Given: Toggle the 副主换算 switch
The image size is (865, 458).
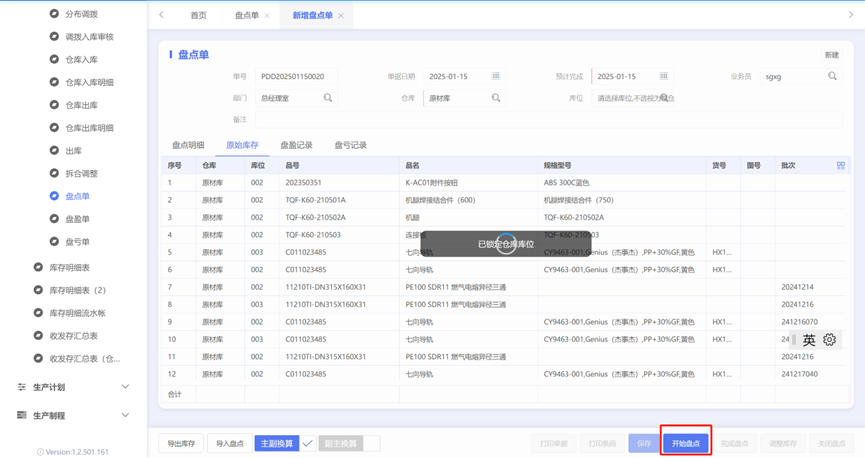Looking at the screenshot, I should (372, 443).
